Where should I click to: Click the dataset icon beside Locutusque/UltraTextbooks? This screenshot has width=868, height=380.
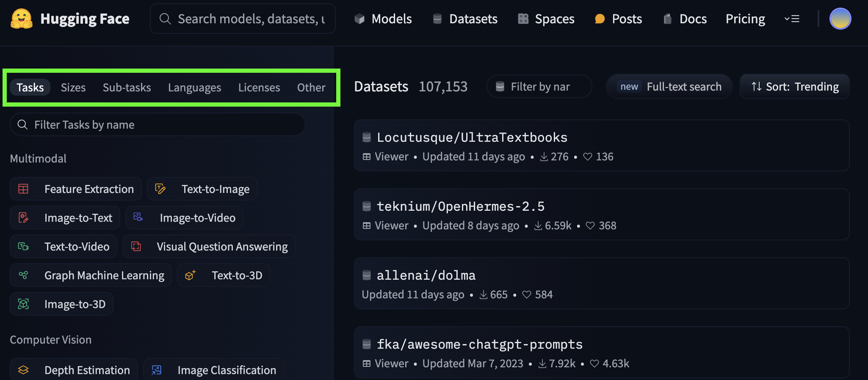367,137
